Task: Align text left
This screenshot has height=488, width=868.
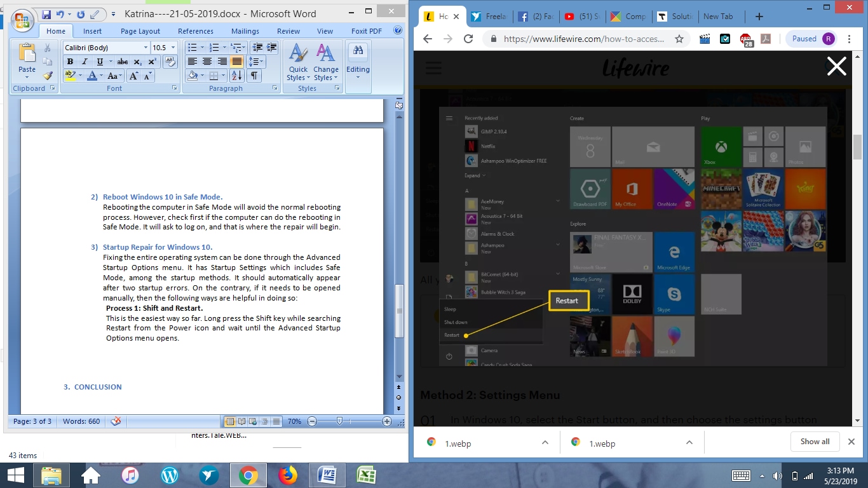Action: point(192,62)
